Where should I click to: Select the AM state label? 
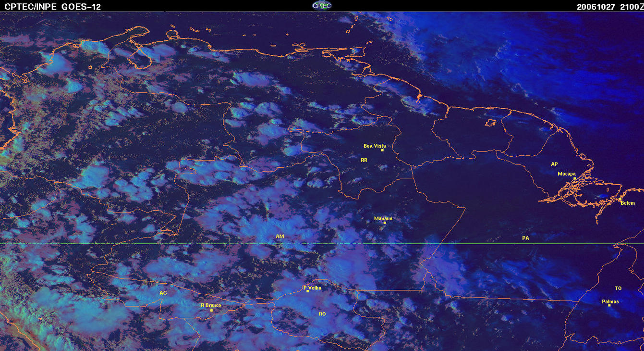(280, 237)
